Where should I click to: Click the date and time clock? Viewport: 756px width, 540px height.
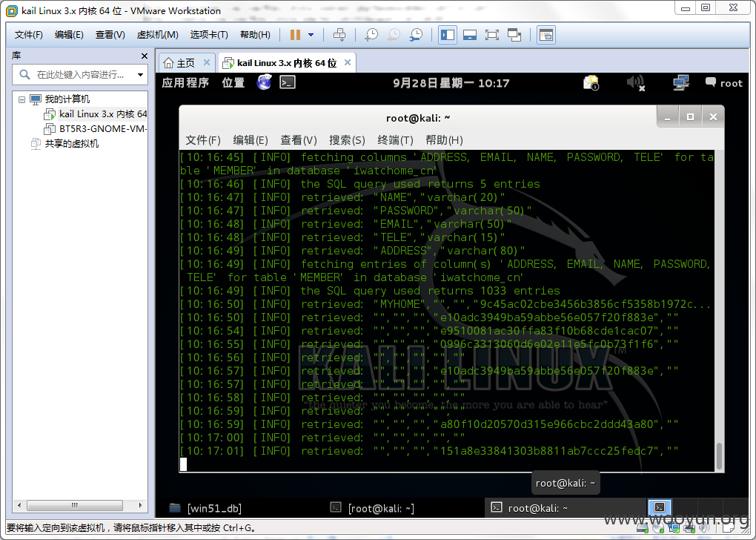(x=451, y=83)
